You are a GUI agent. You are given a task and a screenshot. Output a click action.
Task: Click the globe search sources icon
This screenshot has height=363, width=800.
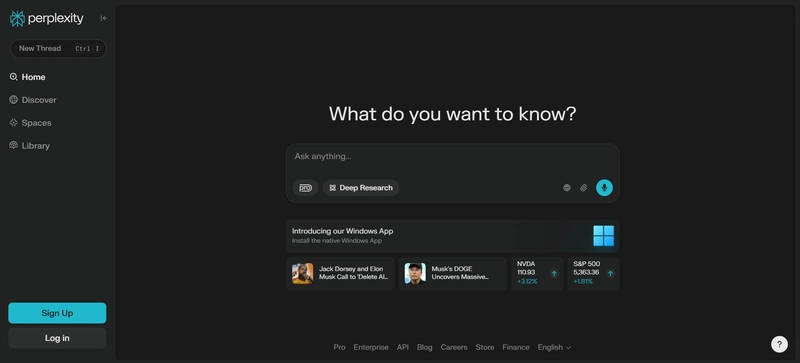[566, 188]
